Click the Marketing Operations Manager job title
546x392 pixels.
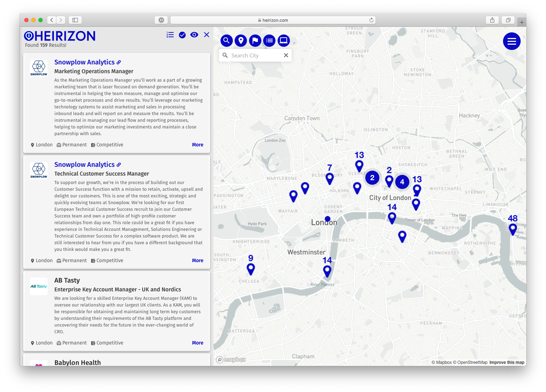point(94,71)
